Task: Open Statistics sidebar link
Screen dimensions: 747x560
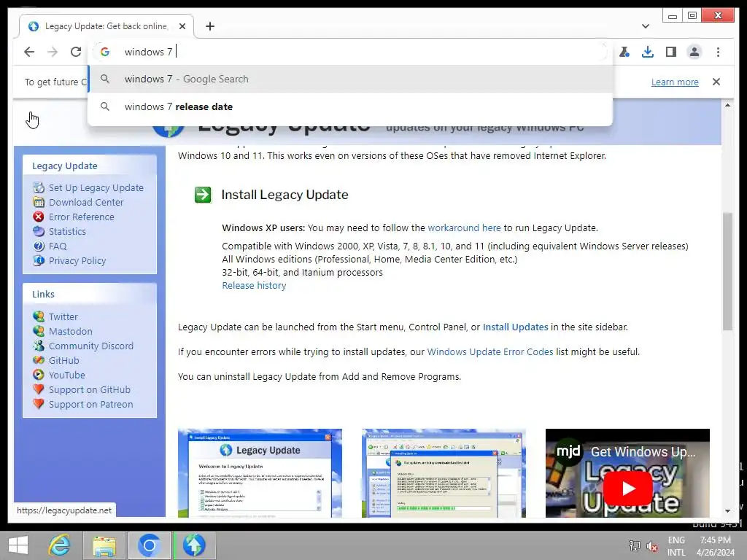Action: pyautogui.click(x=67, y=231)
